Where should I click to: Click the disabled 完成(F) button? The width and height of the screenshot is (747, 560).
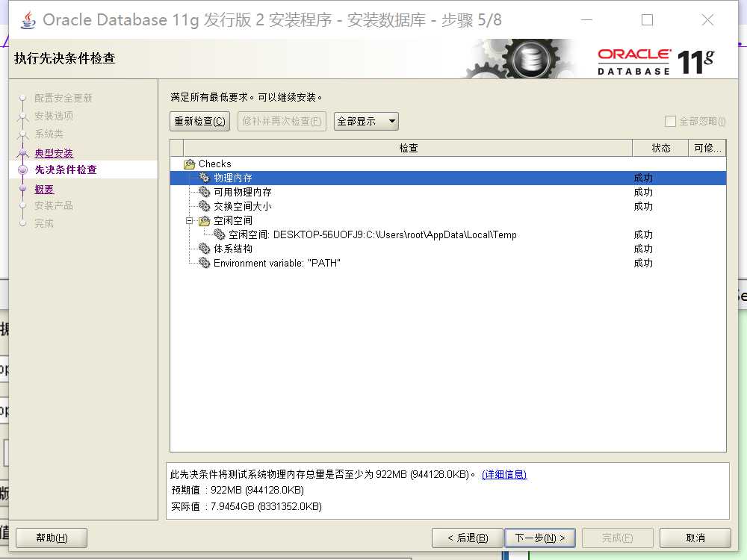617,538
